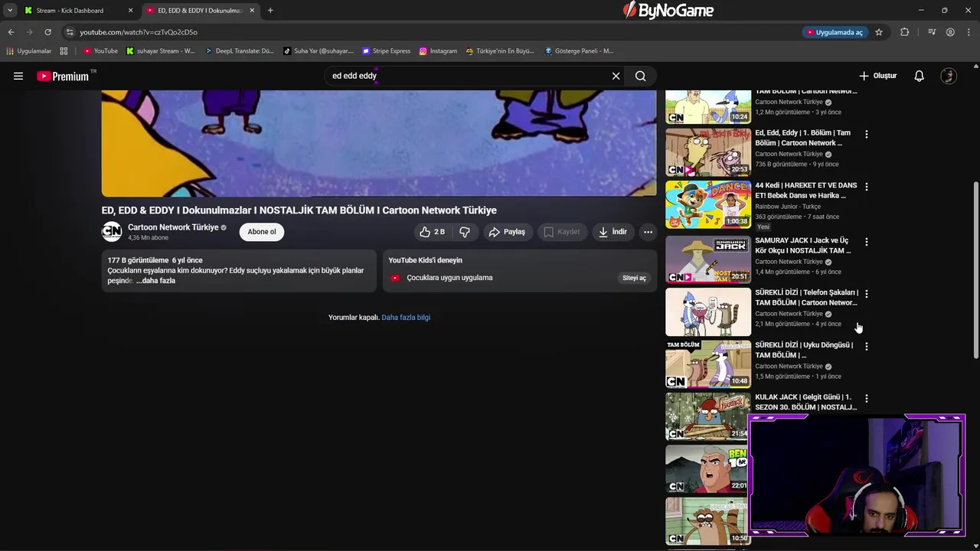The image size is (980, 551).
Task: Open the 10:24 video thumbnail at the top of the list
Action: (708, 107)
